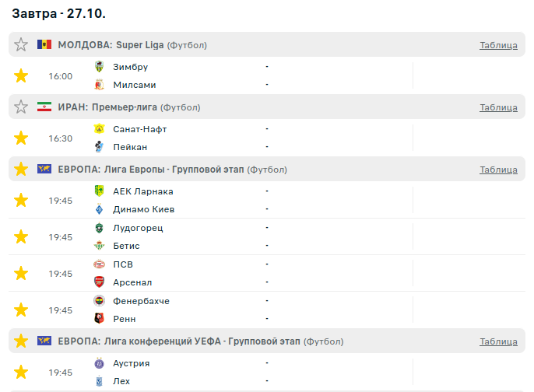The height and width of the screenshot is (392, 534).
Task: Open Europa League standings table link
Action: click(x=498, y=170)
